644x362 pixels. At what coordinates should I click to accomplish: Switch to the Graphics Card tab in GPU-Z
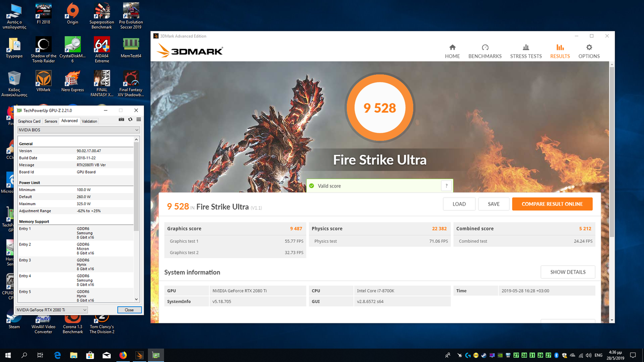(29, 121)
